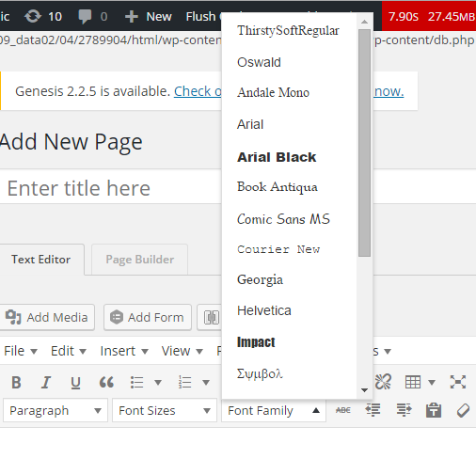Clear formatting with eraser icon
This screenshot has width=476, height=459.
point(463,410)
